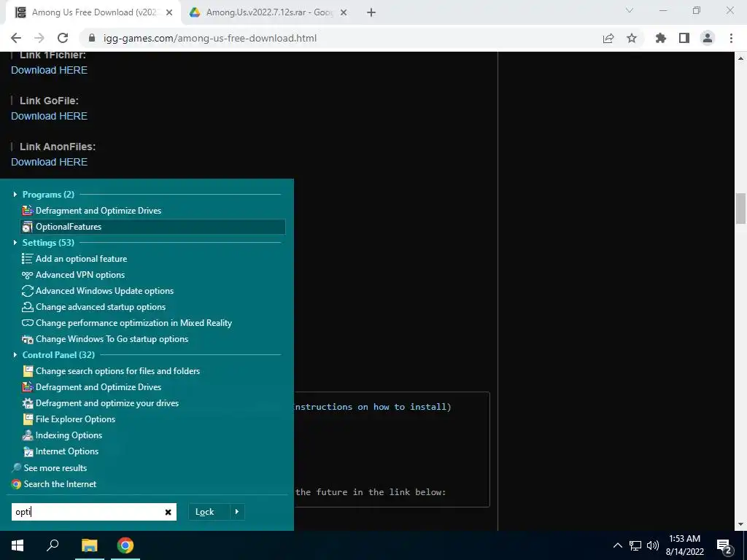Image resolution: width=747 pixels, height=560 pixels.
Task: Collapse the Programs (2) group
Action: pos(15,194)
